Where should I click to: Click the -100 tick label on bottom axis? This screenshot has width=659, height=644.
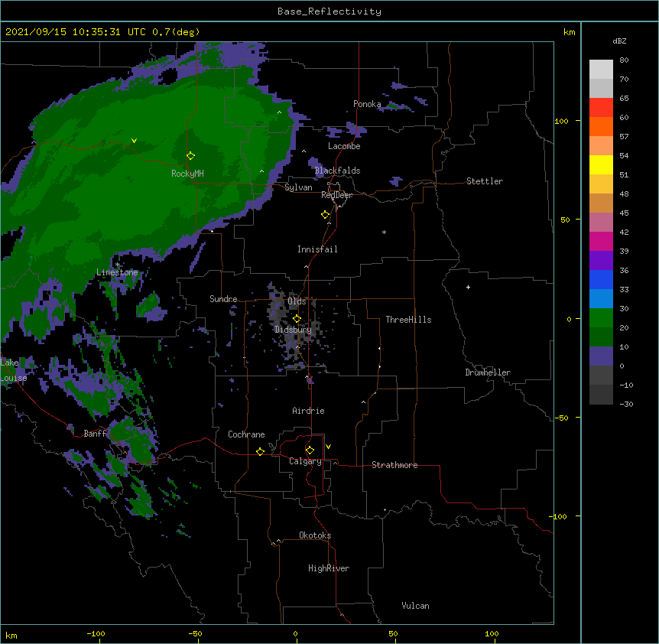pyautogui.click(x=96, y=633)
